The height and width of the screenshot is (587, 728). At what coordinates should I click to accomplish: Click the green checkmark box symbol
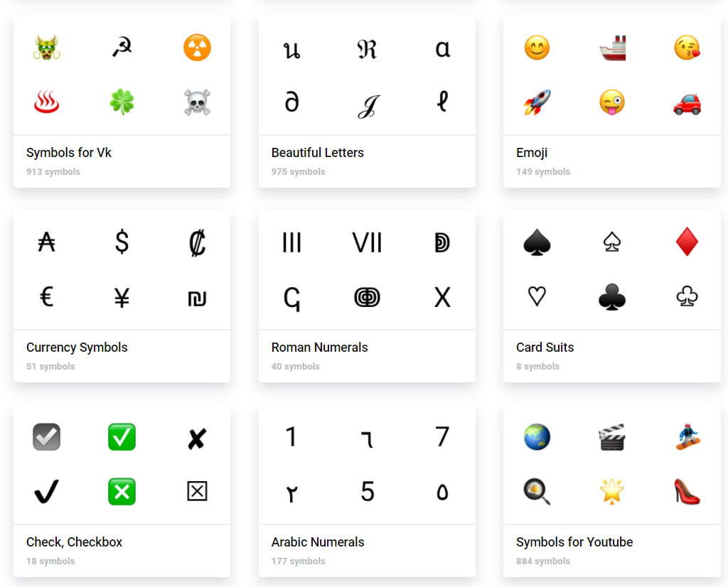tap(122, 436)
